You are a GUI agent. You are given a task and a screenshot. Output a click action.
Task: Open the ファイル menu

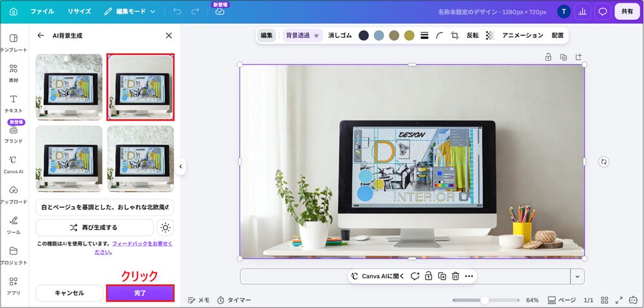(43, 12)
